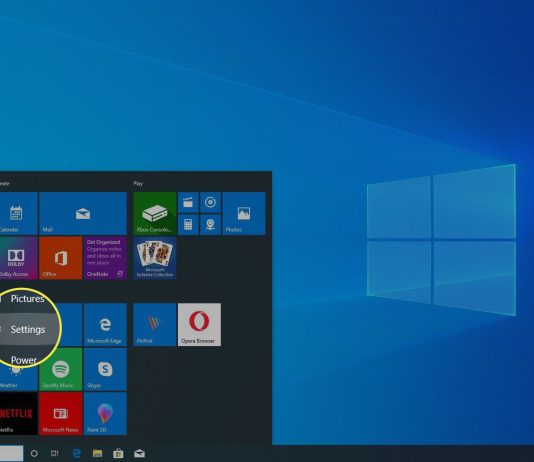The height and width of the screenshot is (462, 534).
Task: Open the Spotify Music tile
Action: [x=61, y=369]
